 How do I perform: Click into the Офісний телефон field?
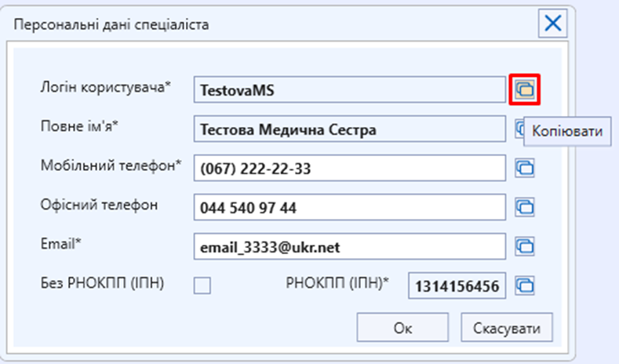point(349,208)
